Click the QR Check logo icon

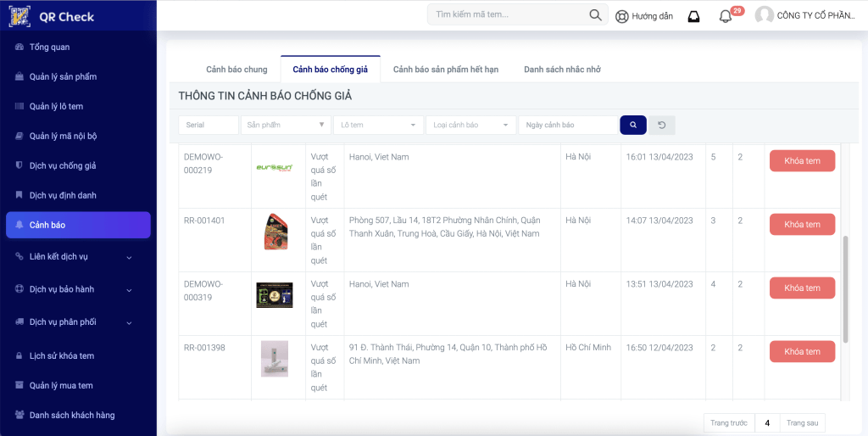click(20, 17)
